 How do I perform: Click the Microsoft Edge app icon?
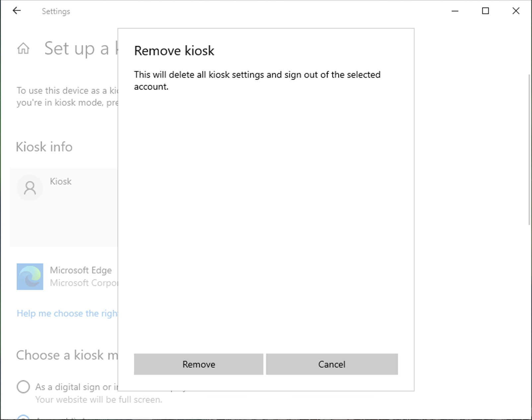pyautogui.click(x=30, y=277)
